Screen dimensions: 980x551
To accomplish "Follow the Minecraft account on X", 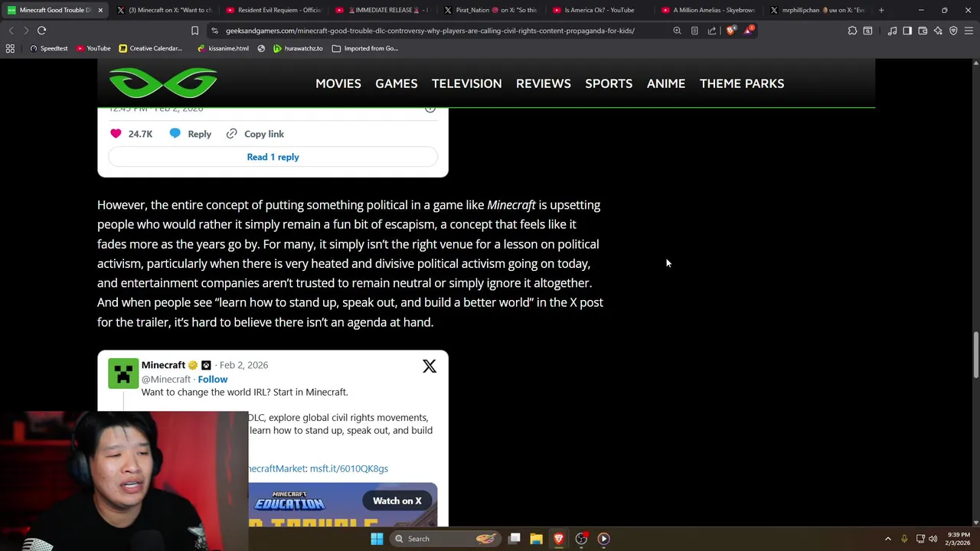I will coord(213,379).
